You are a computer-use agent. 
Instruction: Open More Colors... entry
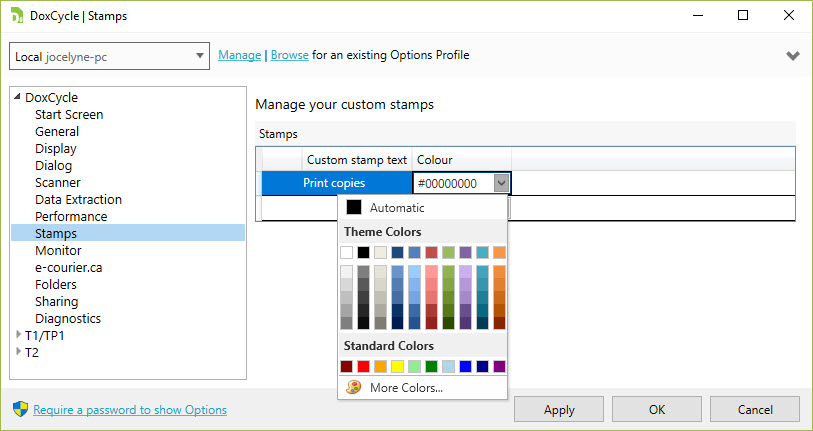tap(422, 387)
